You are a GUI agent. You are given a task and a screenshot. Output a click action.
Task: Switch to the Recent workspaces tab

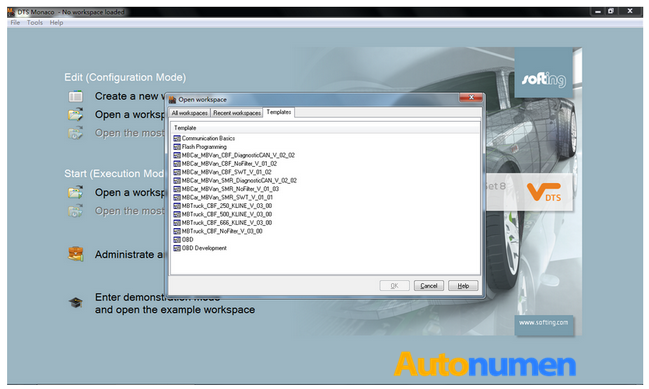237,113
